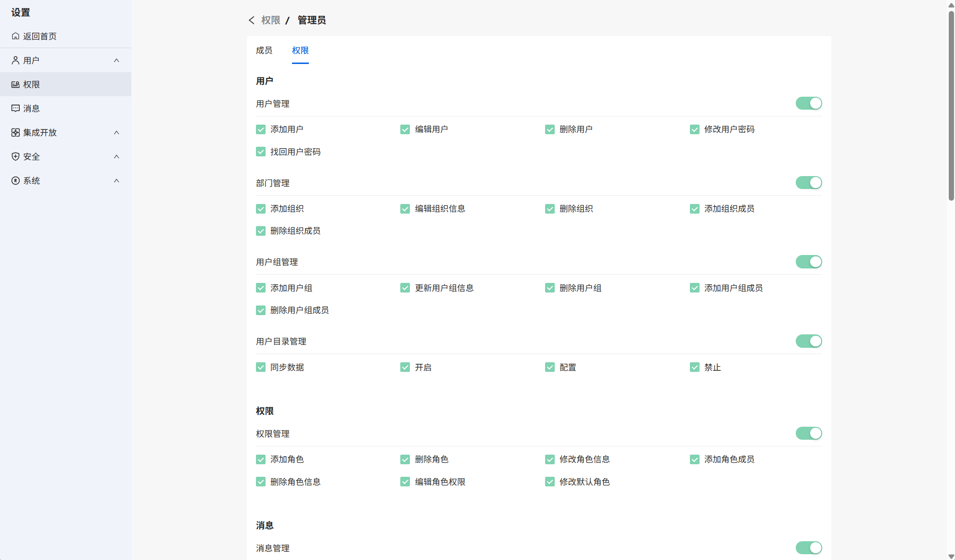This screenshot has height=560, width=955.
Task: Click the 权限 breadcrumb link
Action: (x=270, y=20)
